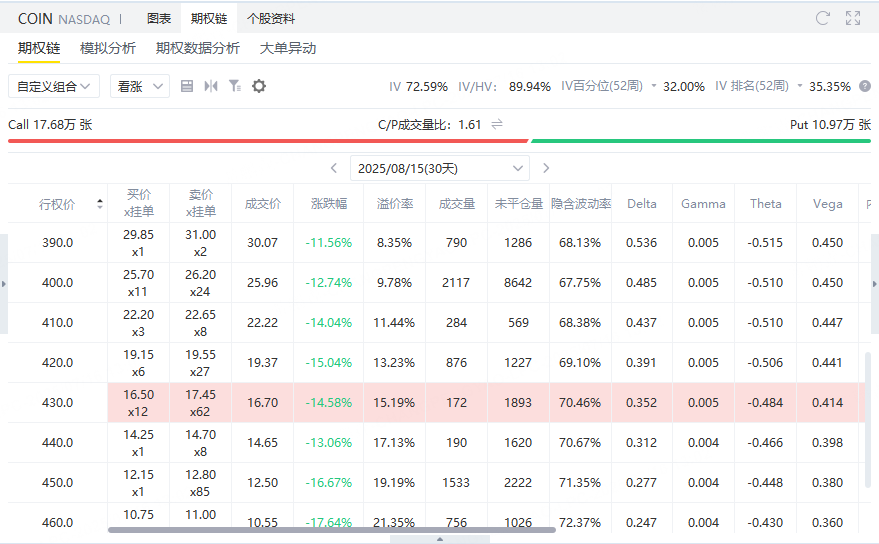Click bid price 16.50 x12
The height and width of the screenshot is (544, 879).
pyautogui.click(x=138, y=403)
